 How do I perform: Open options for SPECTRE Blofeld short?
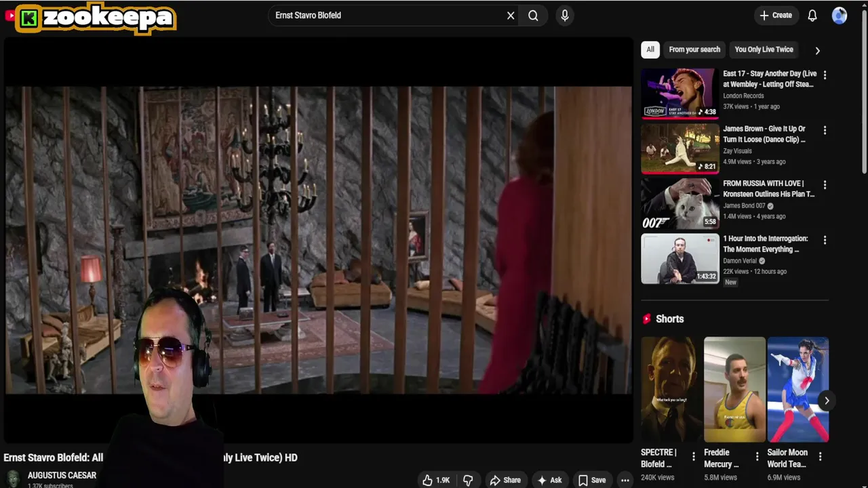click(693, 457)
